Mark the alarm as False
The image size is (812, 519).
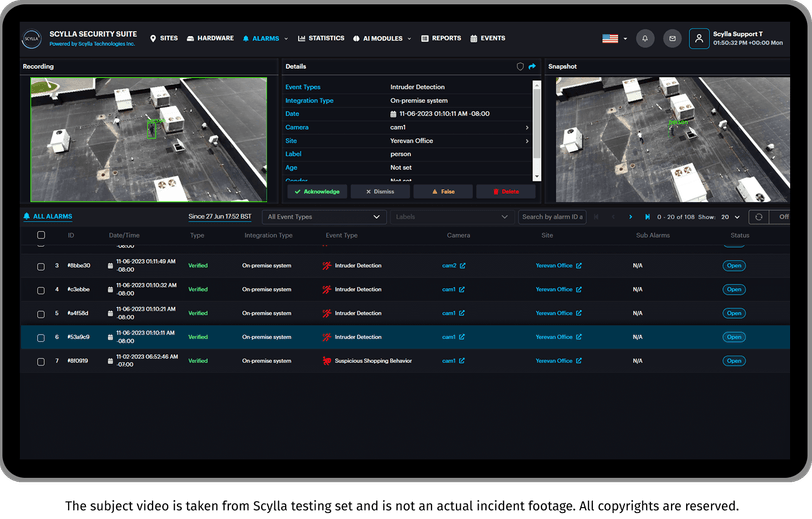pyautogui.click(x=443, y=192)
